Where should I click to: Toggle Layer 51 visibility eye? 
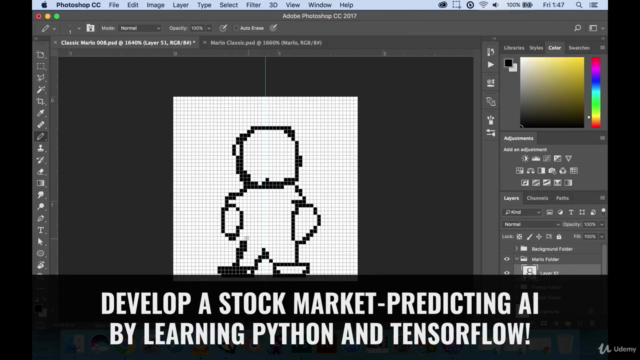[x=507, y=273]
